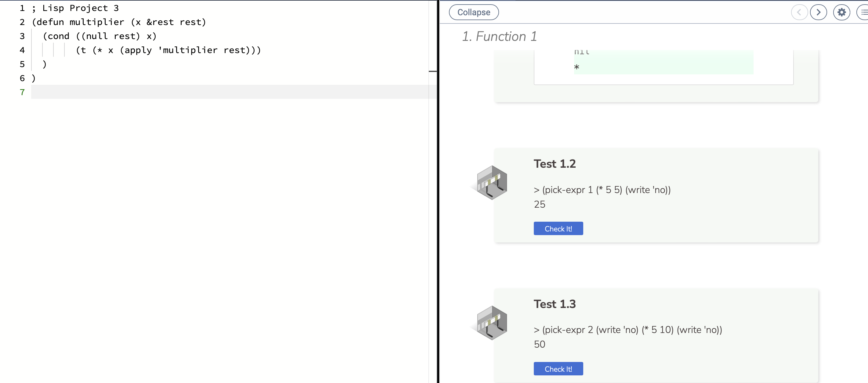The width and height of the screenshot is (868, 383).
Task: Run Check It! for Test 1.2
Action: (558, 228)
